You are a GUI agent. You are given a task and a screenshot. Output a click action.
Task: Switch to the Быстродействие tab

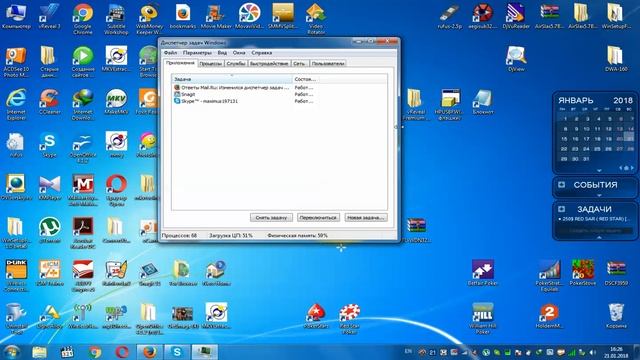click(269, 64)
